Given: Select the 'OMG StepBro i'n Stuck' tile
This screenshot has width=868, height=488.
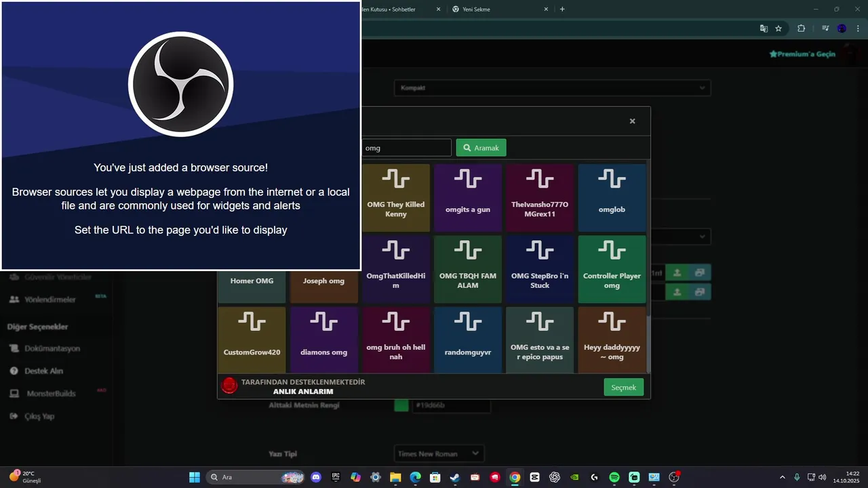Looking at the screenshot, I should 540,269.
